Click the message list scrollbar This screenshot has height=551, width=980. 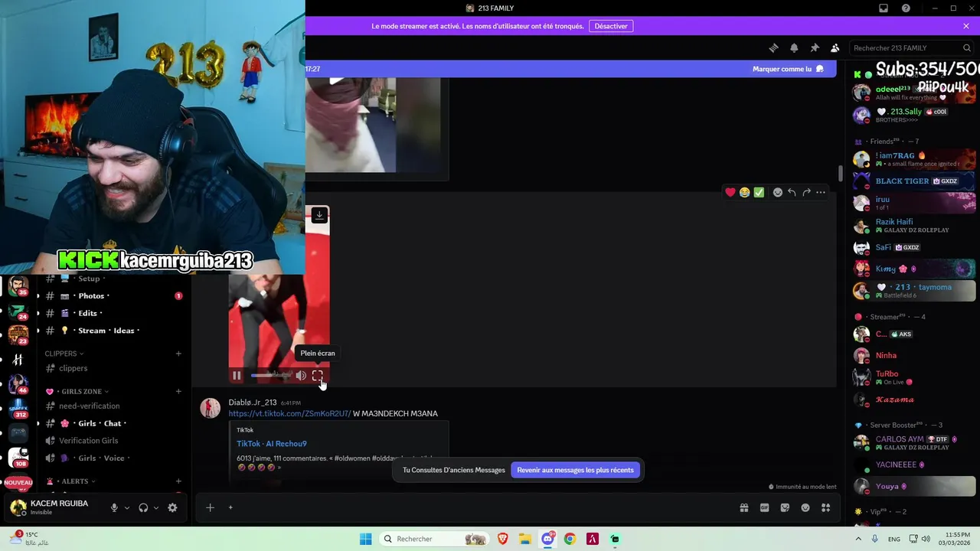pyautogui.click(x=840, y=174)
